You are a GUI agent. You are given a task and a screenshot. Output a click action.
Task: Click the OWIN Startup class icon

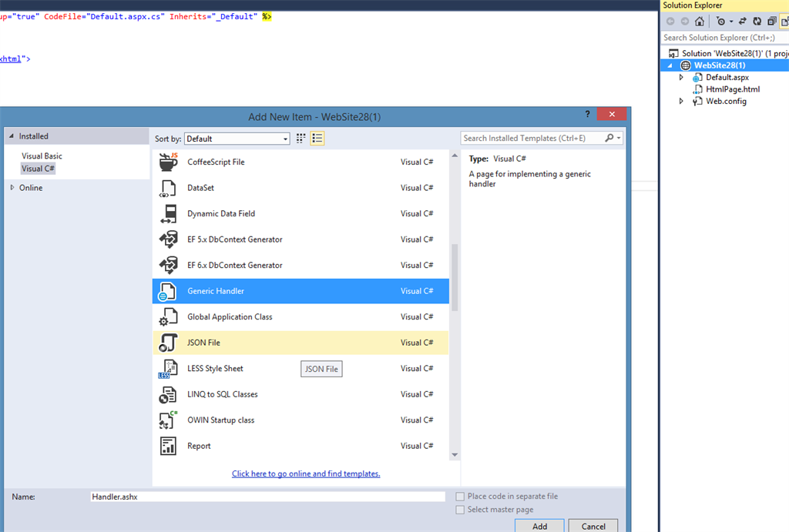click(x=168, y=420)
